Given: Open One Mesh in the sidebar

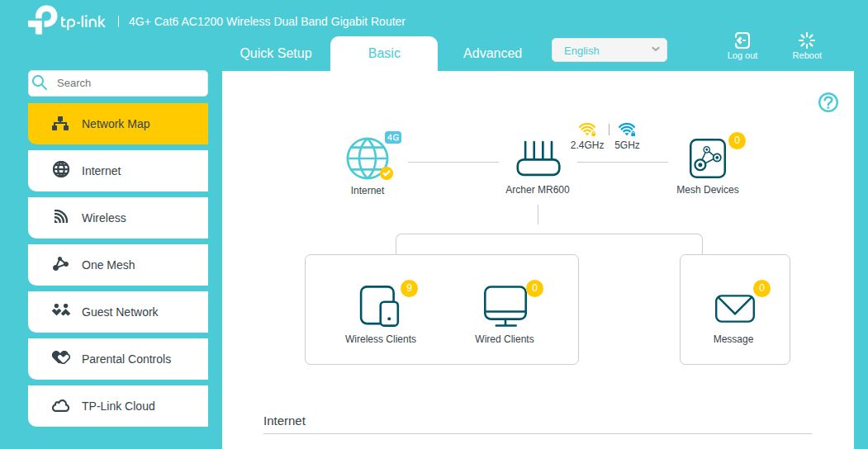Looking at the screenshot, I should 118,265.
